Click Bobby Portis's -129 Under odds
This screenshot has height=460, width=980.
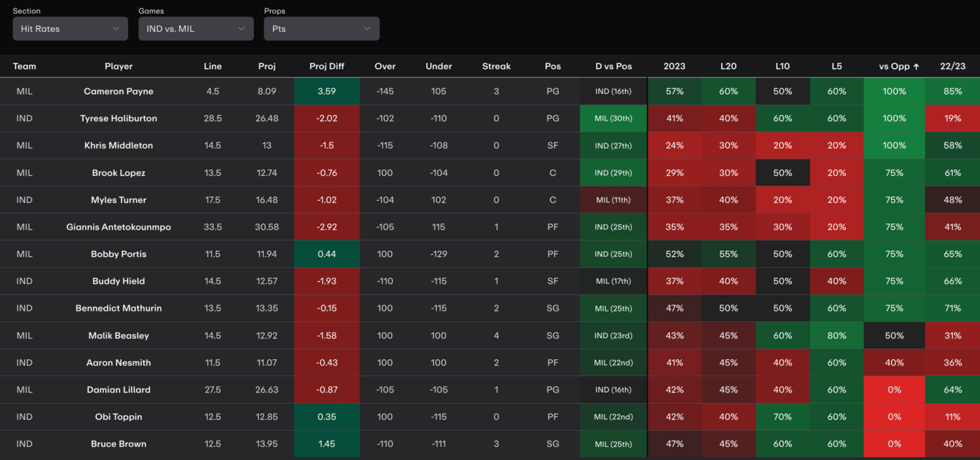pyautogui.click(x=438, y=254)
